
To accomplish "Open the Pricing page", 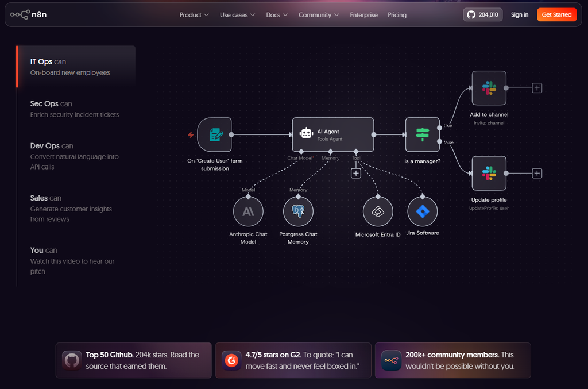I will pos(397,15).
